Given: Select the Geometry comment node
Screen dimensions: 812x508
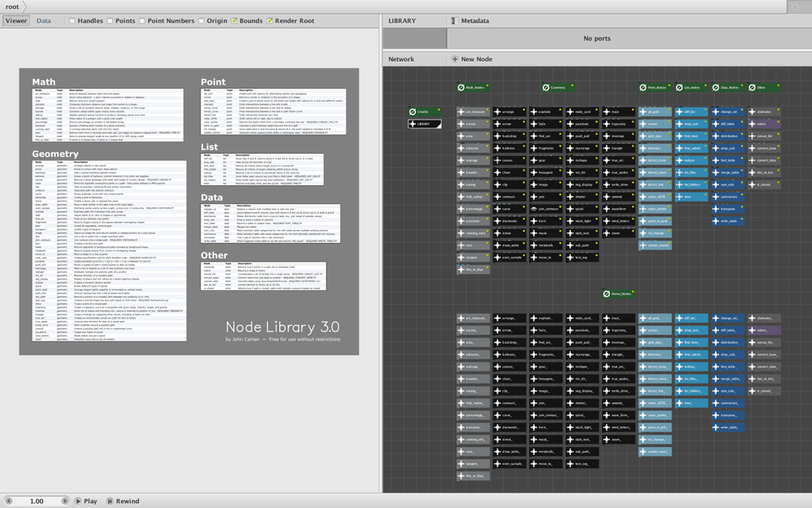Looking at the screenshot, I should tap(558, 88).
